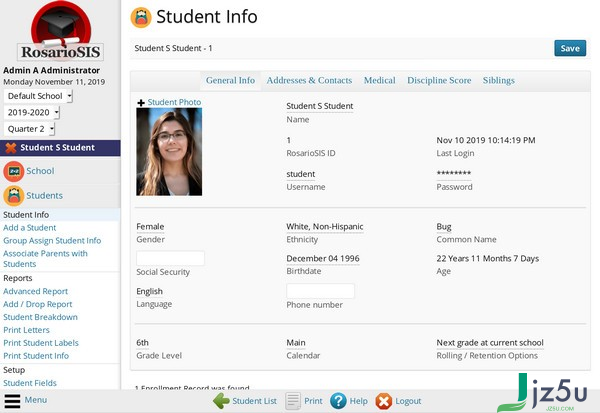This screenshot has height=413, width=600.
Task: Click the School module label
Action: [40, 171]
